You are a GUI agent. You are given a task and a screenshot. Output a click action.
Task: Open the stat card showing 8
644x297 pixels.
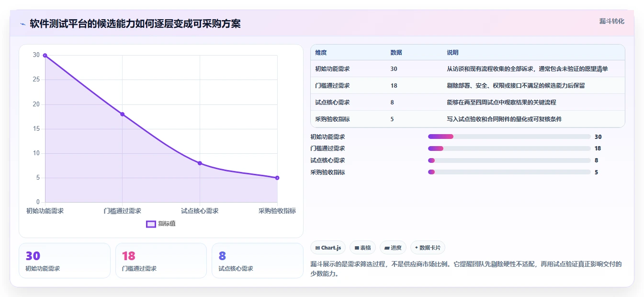tap(257, 261)
